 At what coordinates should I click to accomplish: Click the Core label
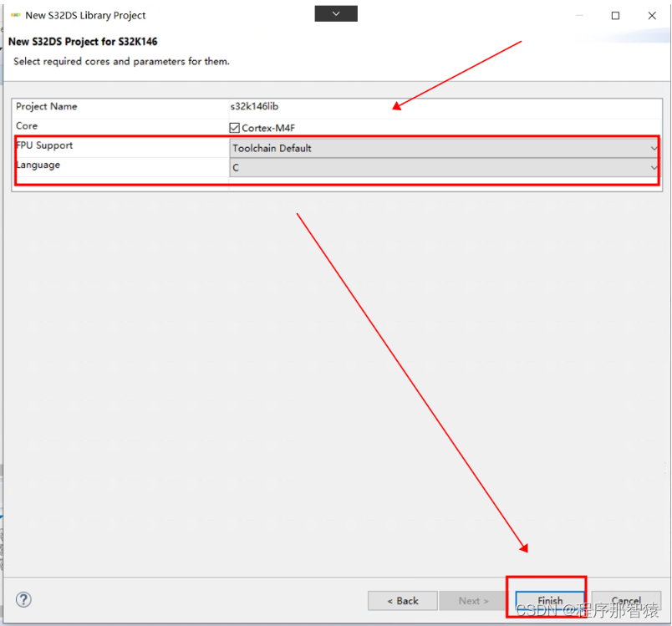coord(27,126)
